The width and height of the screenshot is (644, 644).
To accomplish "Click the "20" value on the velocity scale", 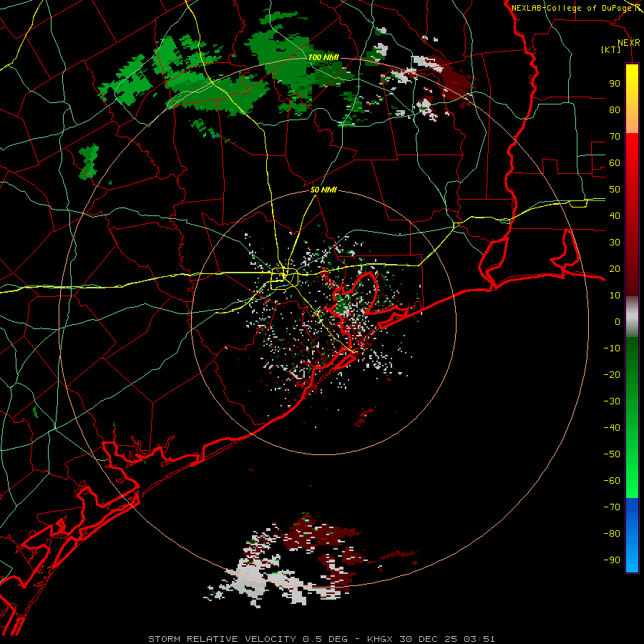I will pyautogui.click(x=615, y=268).
